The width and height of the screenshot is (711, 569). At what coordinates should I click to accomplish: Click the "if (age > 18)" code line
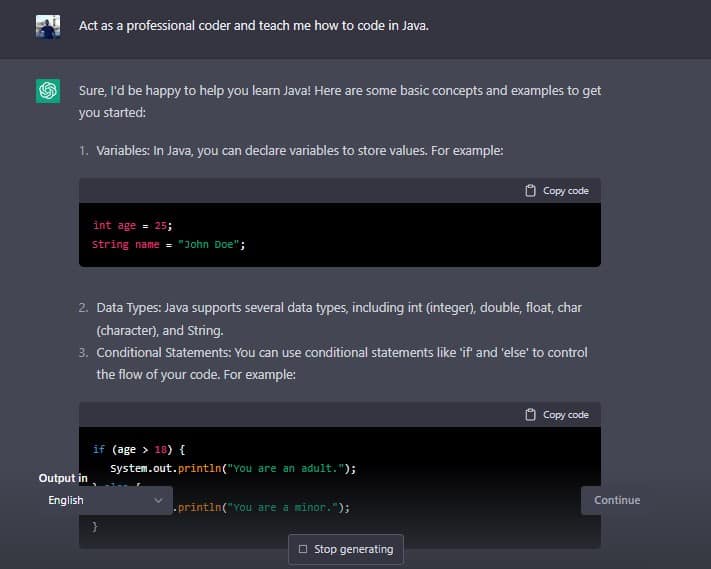pyautogui.click(x=138, y=450)
